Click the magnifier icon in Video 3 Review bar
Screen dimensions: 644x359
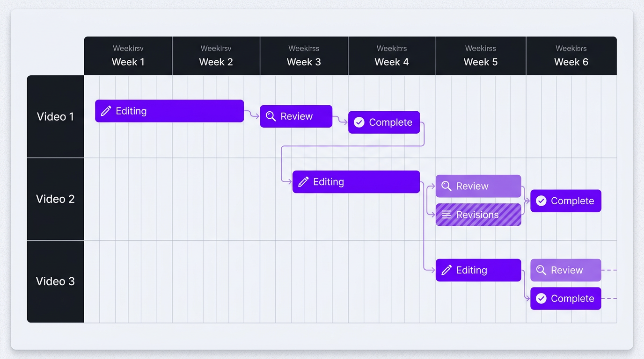point(541,270)
